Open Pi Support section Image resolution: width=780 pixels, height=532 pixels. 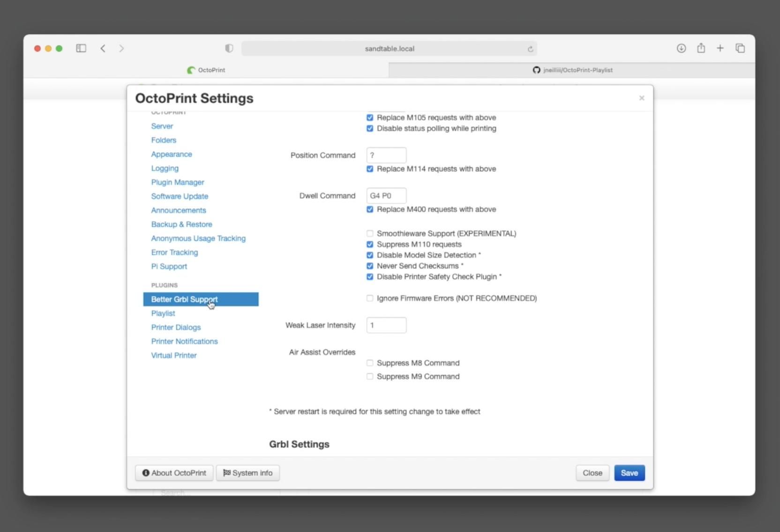[169, 266]
